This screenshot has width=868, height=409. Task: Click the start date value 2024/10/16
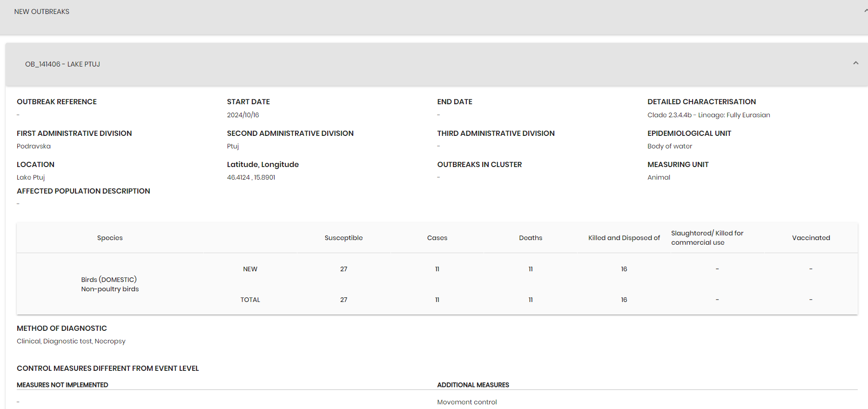tap(243, 115)
